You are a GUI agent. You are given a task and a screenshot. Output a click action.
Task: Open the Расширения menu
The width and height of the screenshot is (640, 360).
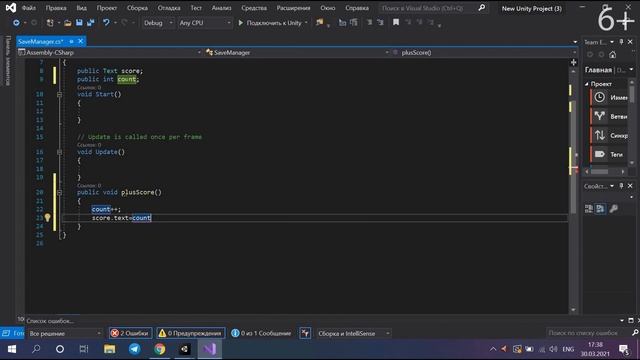pos(293,8)
